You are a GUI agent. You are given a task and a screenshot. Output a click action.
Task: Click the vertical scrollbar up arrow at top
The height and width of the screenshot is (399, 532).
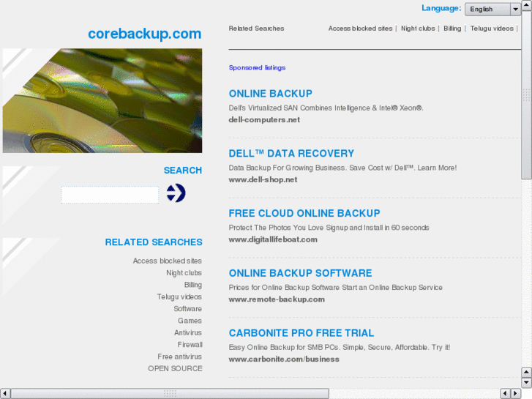pyautogui.click(x=526, y=4)
